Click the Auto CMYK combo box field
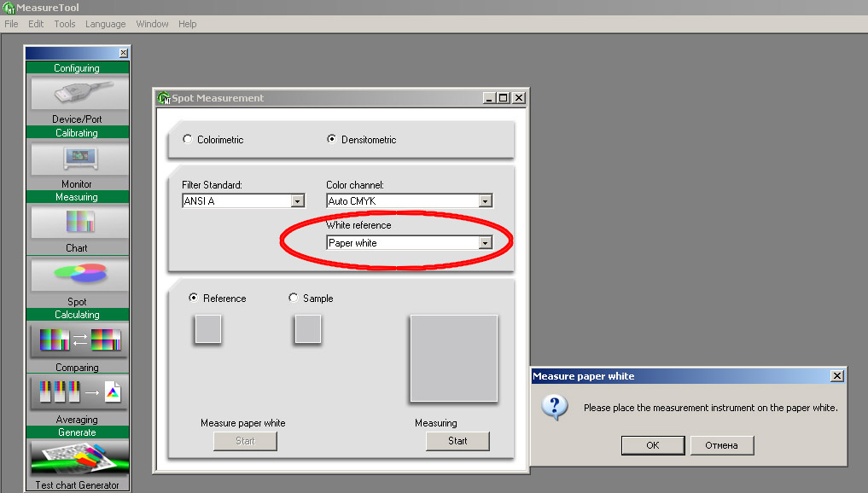This screenshot has height=493, width=868. pyautogui.click(x=410, y=200)
